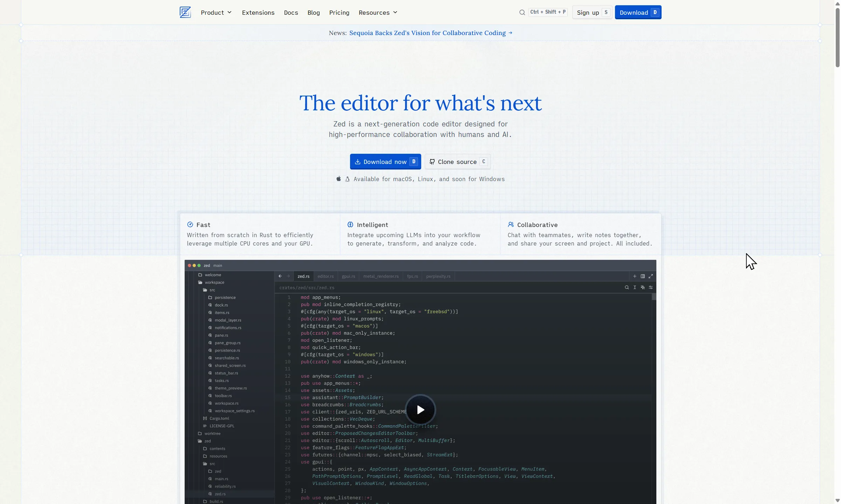Expand the Product menu
Screen dimensions: 841x504
[x=216, y=13]
